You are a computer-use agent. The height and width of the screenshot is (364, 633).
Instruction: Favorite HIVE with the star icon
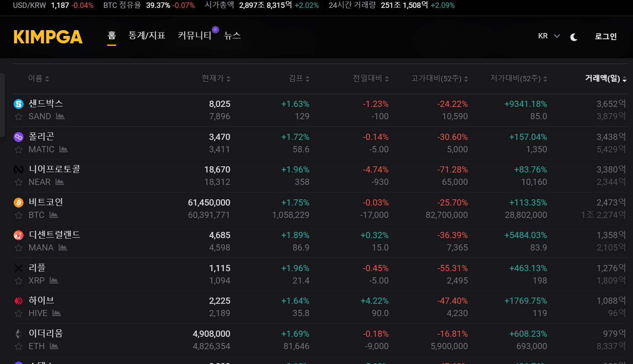coord(19,313)
